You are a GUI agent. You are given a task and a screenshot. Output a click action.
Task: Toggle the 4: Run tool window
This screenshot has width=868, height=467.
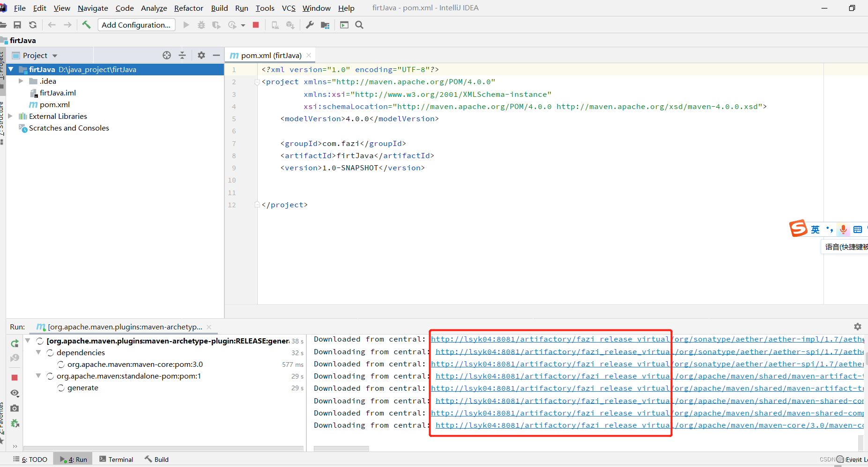(x=74, y=460)
